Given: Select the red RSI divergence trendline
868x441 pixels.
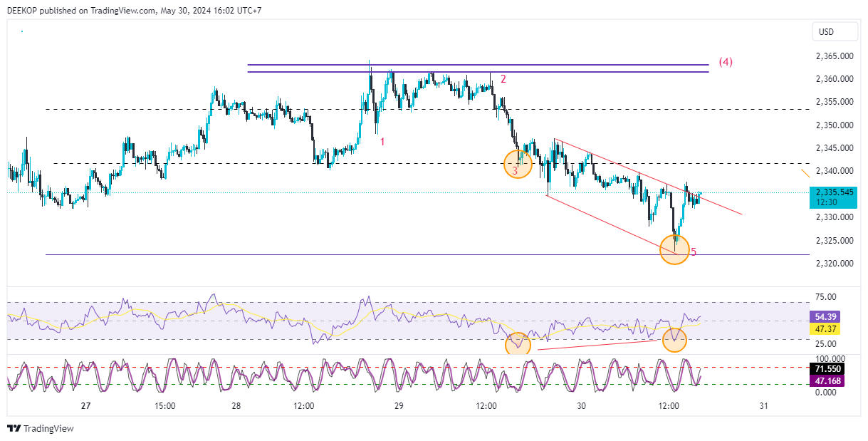Looking at the screenshot, I should (x=598, y=345).
